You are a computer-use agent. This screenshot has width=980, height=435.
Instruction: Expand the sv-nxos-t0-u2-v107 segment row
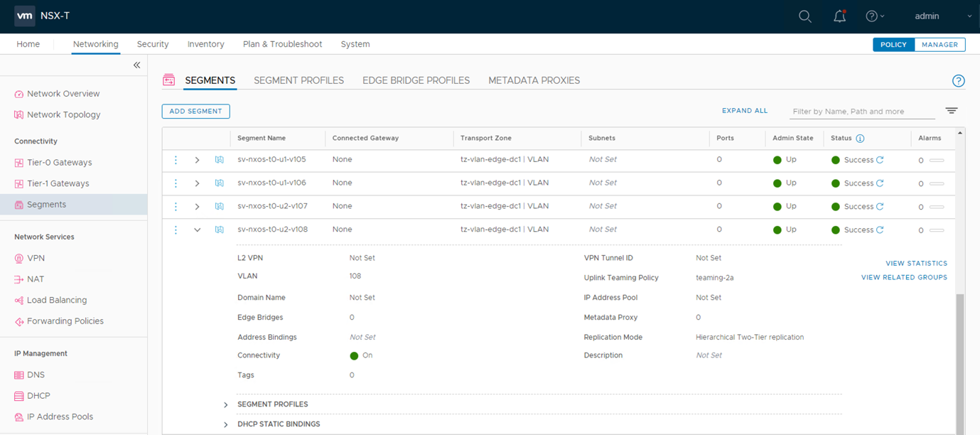click(198, 207)
